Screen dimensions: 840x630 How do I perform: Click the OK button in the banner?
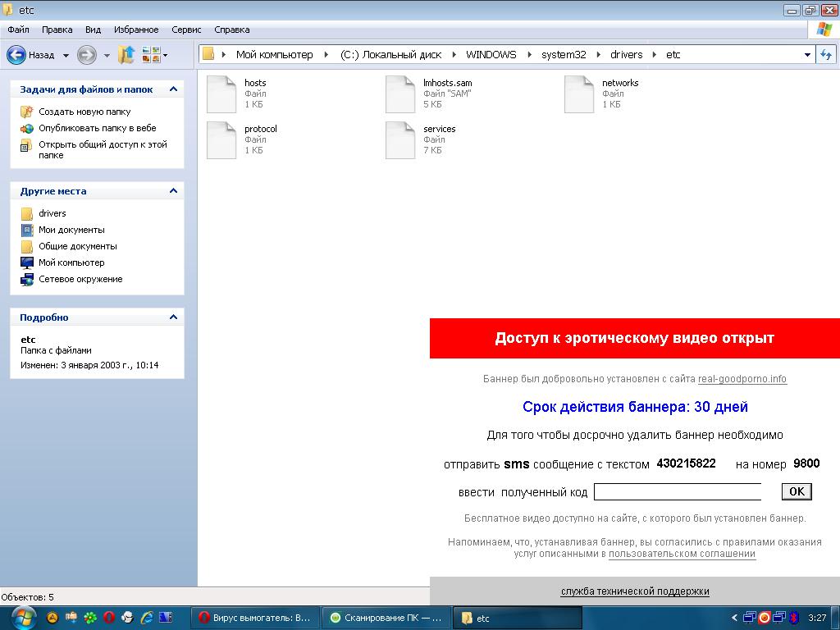point(797,491)
